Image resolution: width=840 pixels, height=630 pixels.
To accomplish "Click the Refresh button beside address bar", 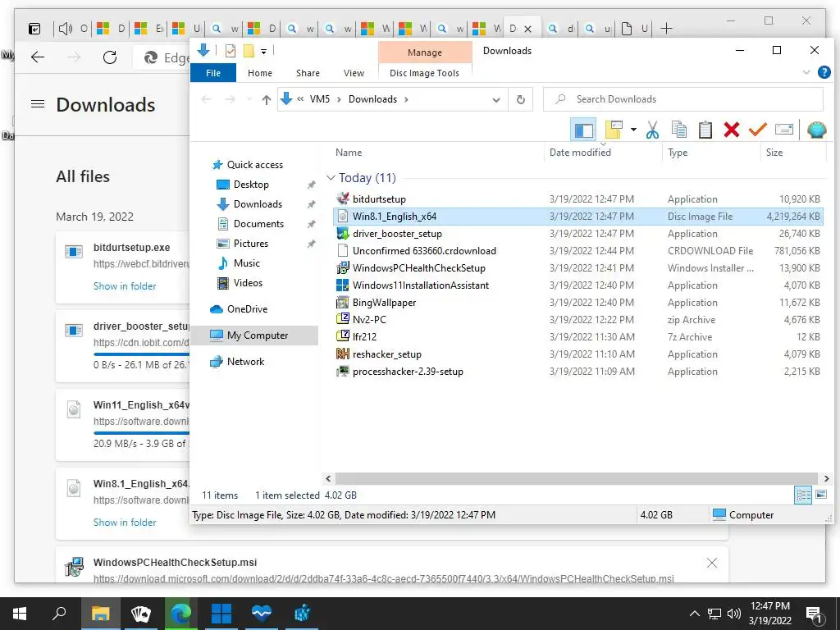I will [x=520, y=99].
